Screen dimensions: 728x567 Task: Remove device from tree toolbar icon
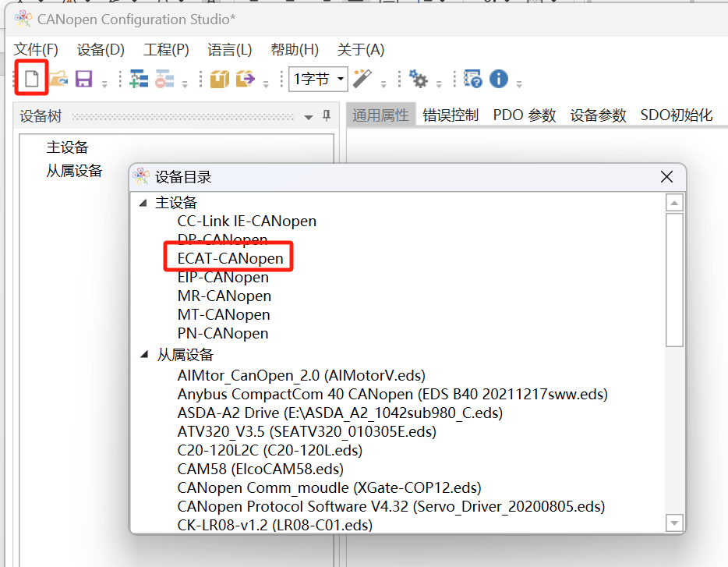point(164,79)
